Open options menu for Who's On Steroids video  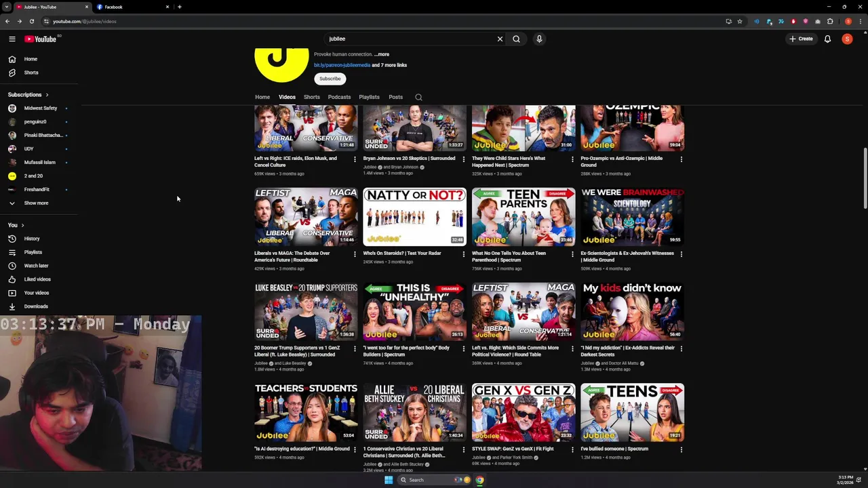coord(464,254)
